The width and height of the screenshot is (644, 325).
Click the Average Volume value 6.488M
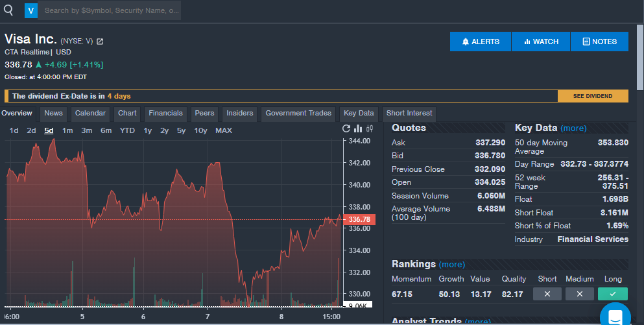pyautogui.click(x=491, y=209)
